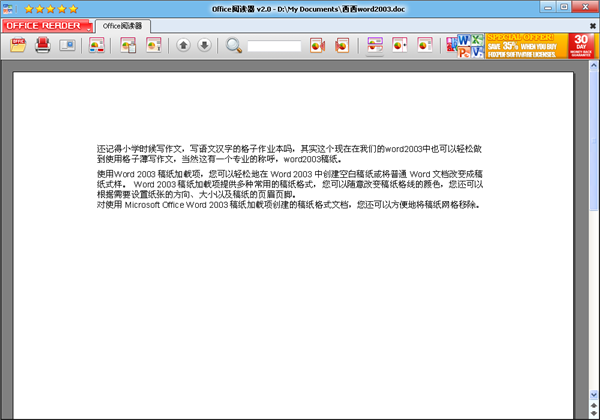600x420 pixels.
Task: Click line starting '对使用 Microsoft Office Word 2003'
Action: (x=288, y=205)
